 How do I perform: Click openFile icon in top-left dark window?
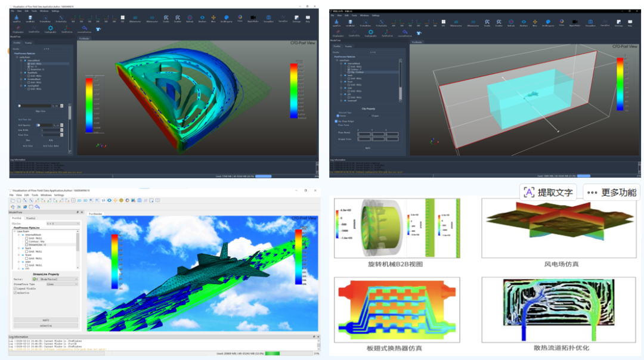pyautogui.click(x=17, y=17)
